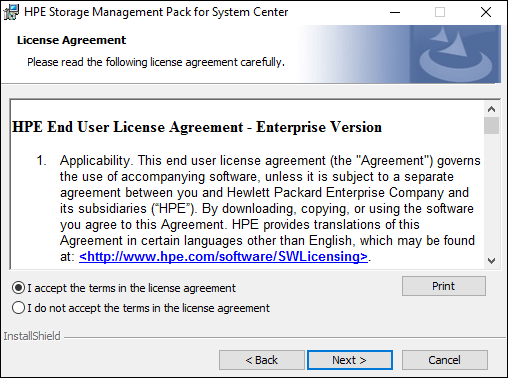Click the license scrollbar thumb

coord(491,125)
